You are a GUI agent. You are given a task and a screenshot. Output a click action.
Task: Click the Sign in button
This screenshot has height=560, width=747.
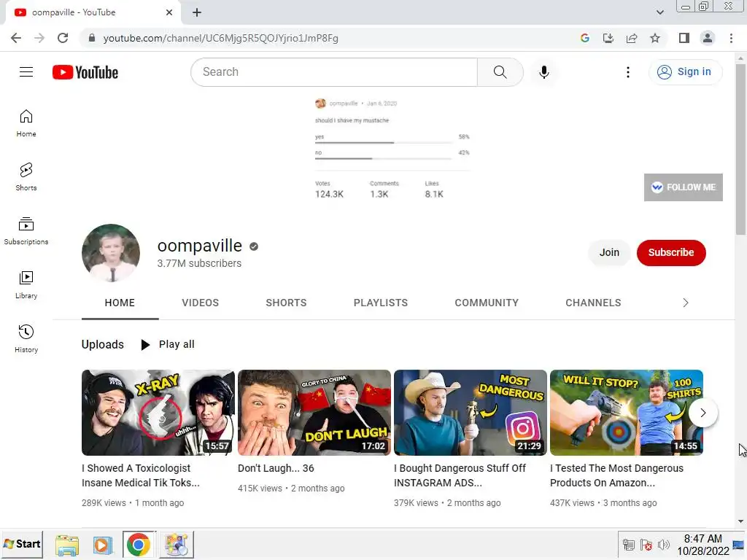point(685,72)
